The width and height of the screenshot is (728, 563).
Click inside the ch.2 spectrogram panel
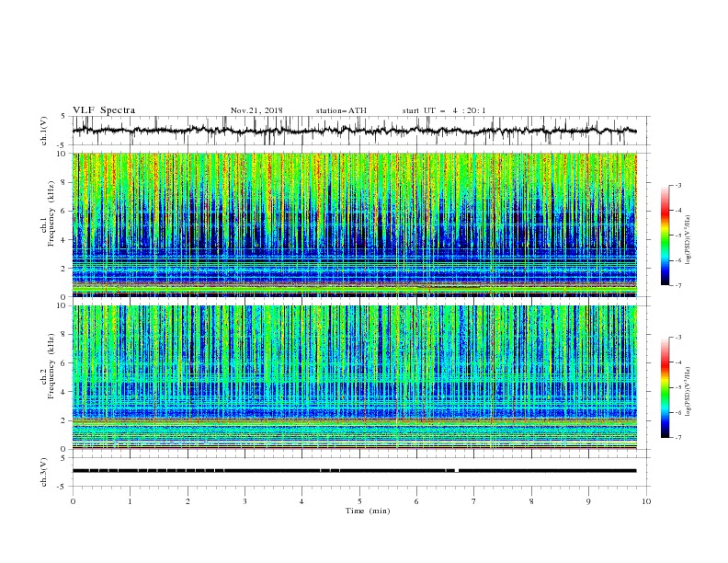[354, 377]
